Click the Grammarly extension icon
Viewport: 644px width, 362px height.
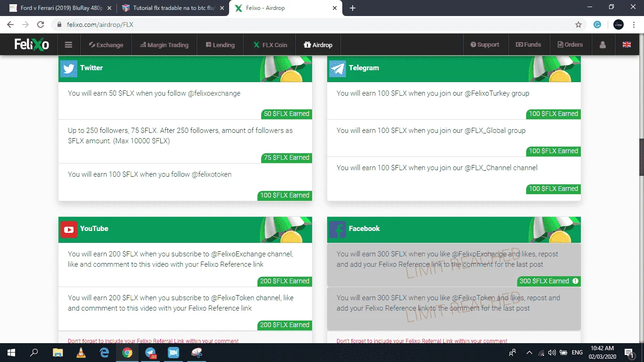click(597, 25)
